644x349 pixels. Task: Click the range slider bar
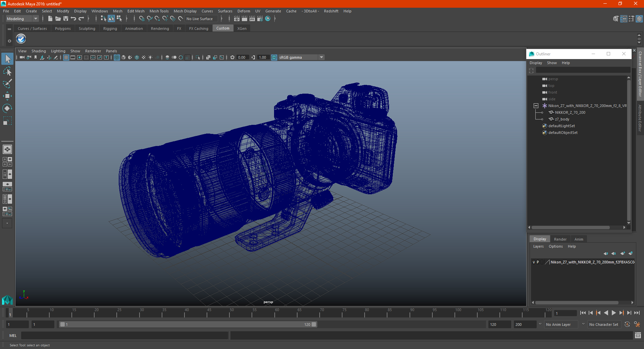(188, 325)
